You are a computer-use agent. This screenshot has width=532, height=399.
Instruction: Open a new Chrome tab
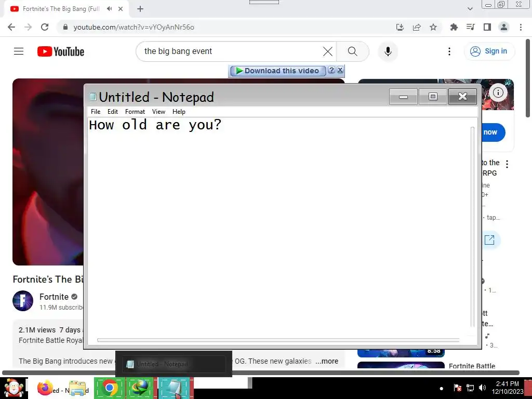[x=140, y=9]
